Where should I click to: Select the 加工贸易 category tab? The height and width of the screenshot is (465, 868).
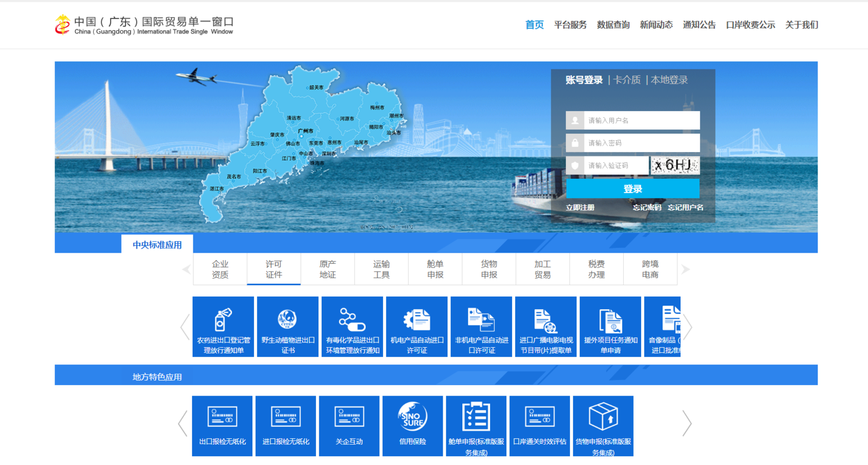tap(543, 270)
